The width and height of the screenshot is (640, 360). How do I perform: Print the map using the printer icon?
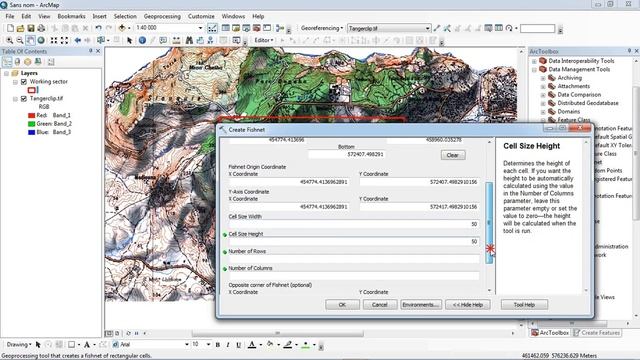coord(41,28)
